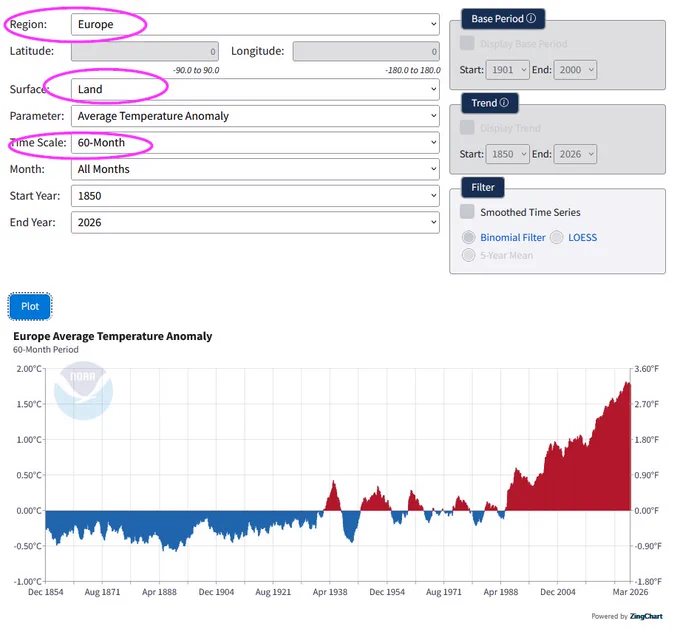The height and width of the screenshot is (629, 680).
Task: Click the Apr 1938 axis label
Action: point(330,592)
